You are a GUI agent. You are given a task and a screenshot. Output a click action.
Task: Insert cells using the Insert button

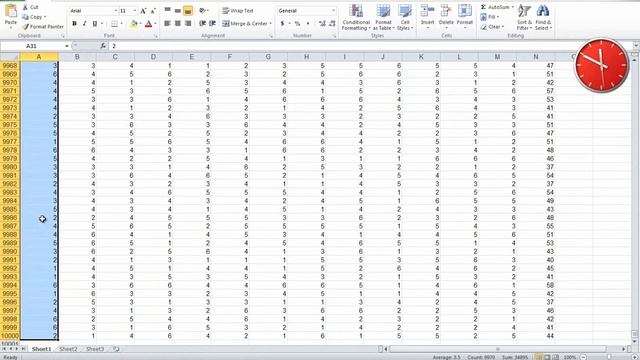427,16
